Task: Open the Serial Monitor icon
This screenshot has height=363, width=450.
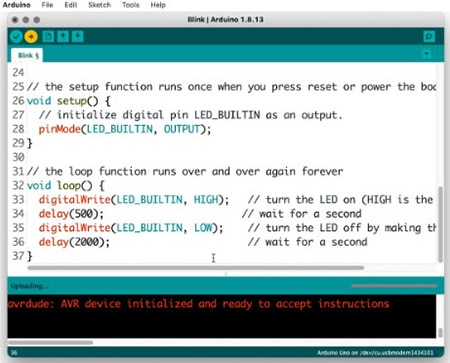Action: coord(429,36)
